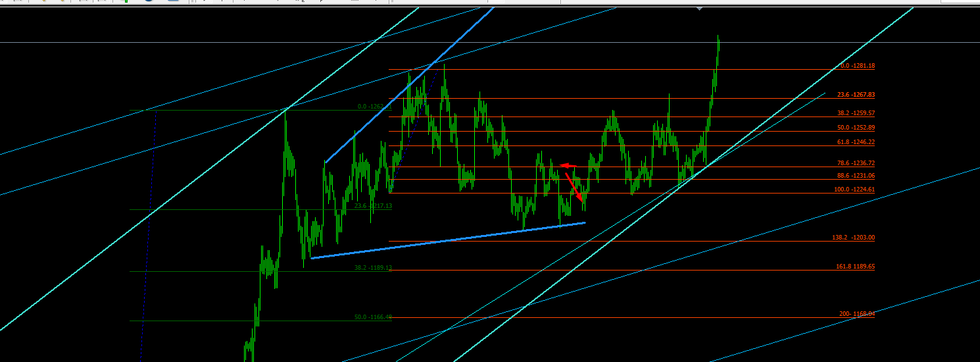Image resolution: width=980 pixels, height=362 pixels.
Task: Select the 38.2 -1259.57 level label
Action: click(x=856, y=113)
